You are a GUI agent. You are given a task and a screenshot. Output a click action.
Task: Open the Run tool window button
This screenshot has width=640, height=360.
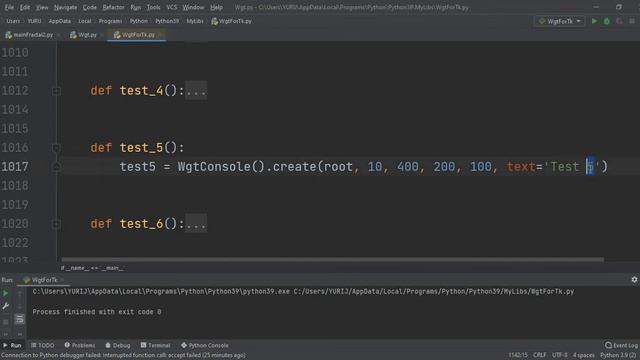pyautogui.click(x=12, y=345)
